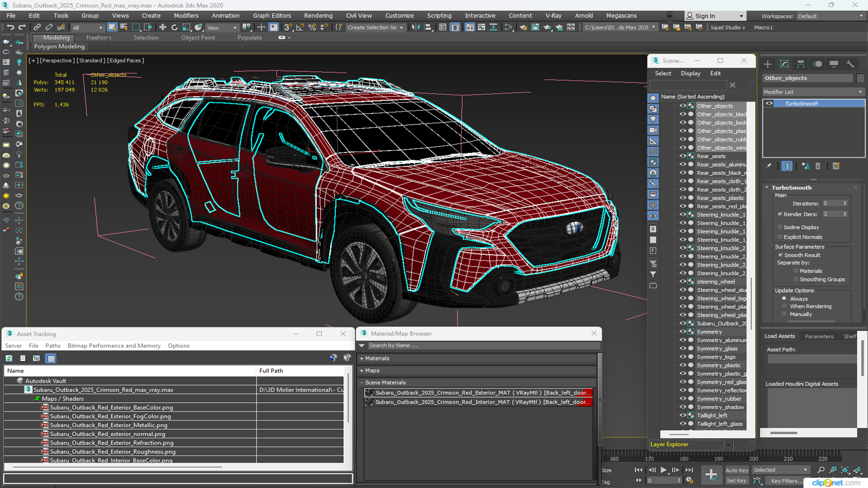Open the selection filter All dropdown
Viewport: 868px width, 488px height.
point(88,28)
